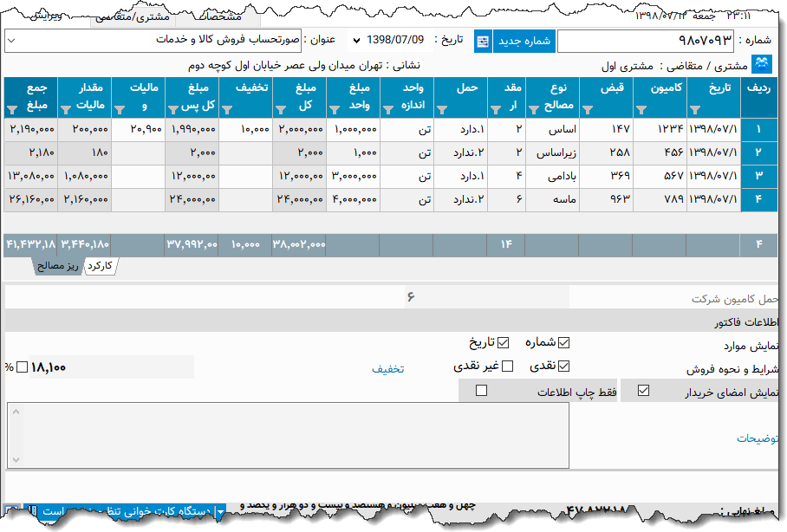Click inside the توضیحات text area
The width and height of the screenshot is (787, 532).
tap(286, 435)
